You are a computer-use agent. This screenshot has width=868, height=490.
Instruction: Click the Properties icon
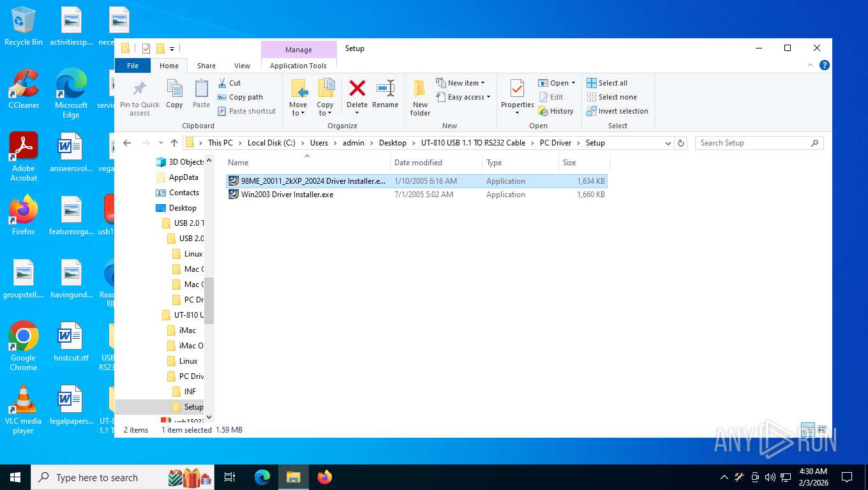[x=517, y=88]
